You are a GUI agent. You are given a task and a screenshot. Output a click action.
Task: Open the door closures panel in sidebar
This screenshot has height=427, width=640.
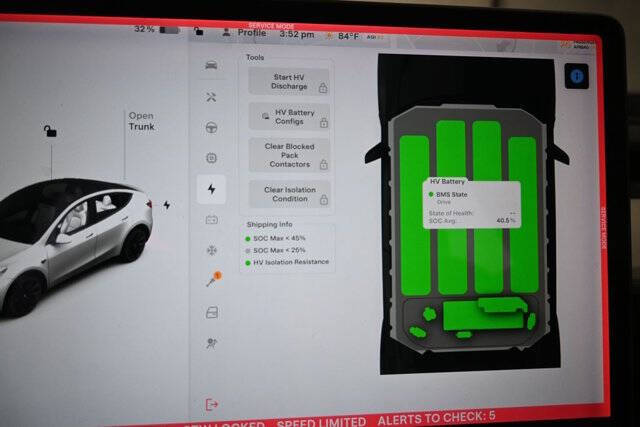(x=212, y=312)
